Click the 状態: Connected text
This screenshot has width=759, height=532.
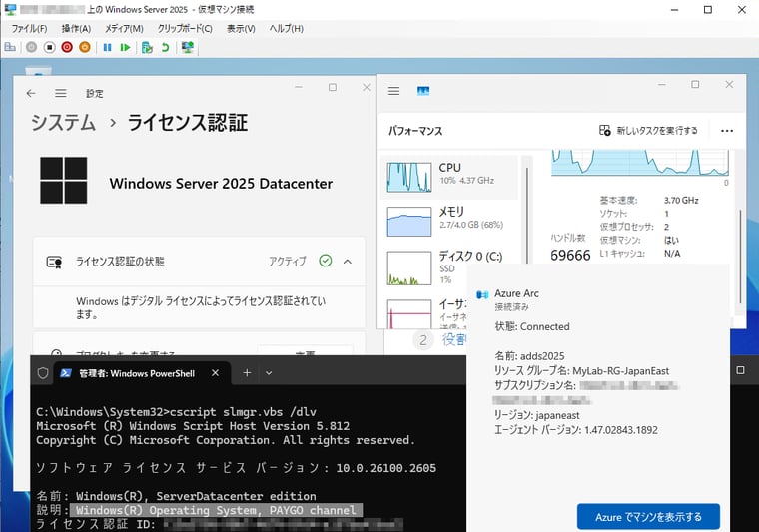click(x=532, y=326)
